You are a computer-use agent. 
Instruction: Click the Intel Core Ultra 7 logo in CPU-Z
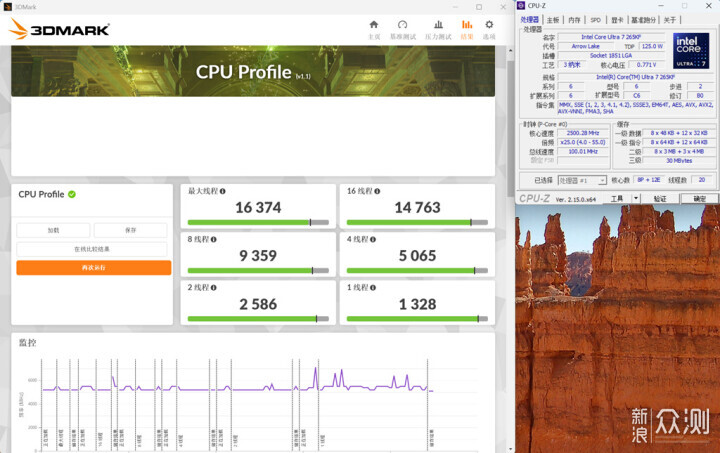691,50
